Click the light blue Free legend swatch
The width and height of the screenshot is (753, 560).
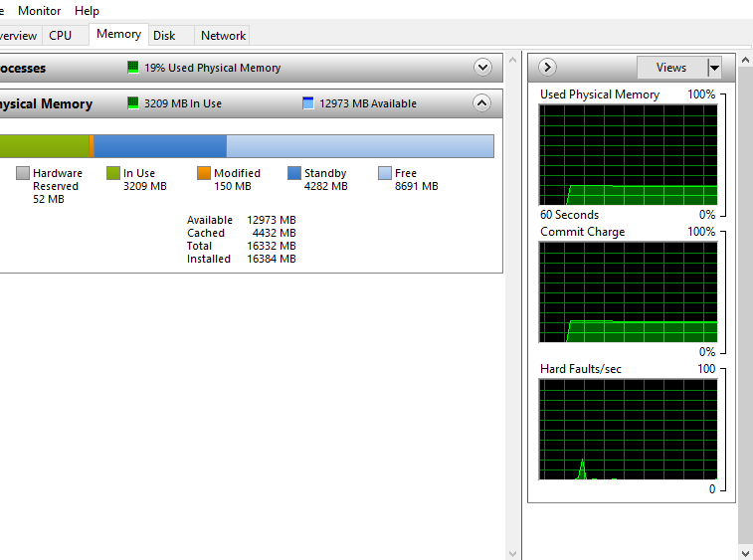click(x=385, y=173)
